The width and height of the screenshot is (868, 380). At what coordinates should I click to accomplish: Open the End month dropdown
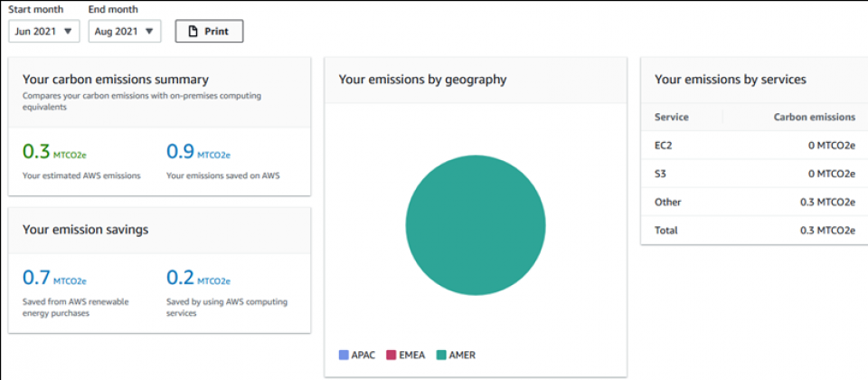pos(125,31)
